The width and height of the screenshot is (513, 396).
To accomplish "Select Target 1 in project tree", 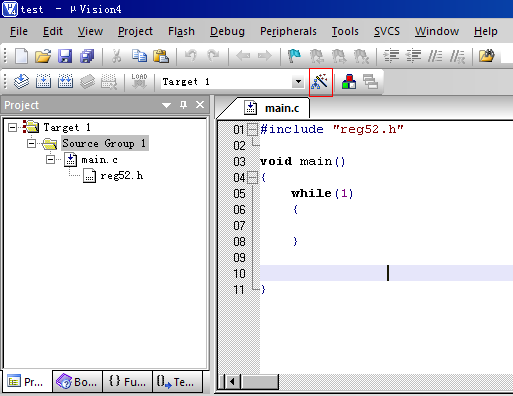I will [67, 127].
